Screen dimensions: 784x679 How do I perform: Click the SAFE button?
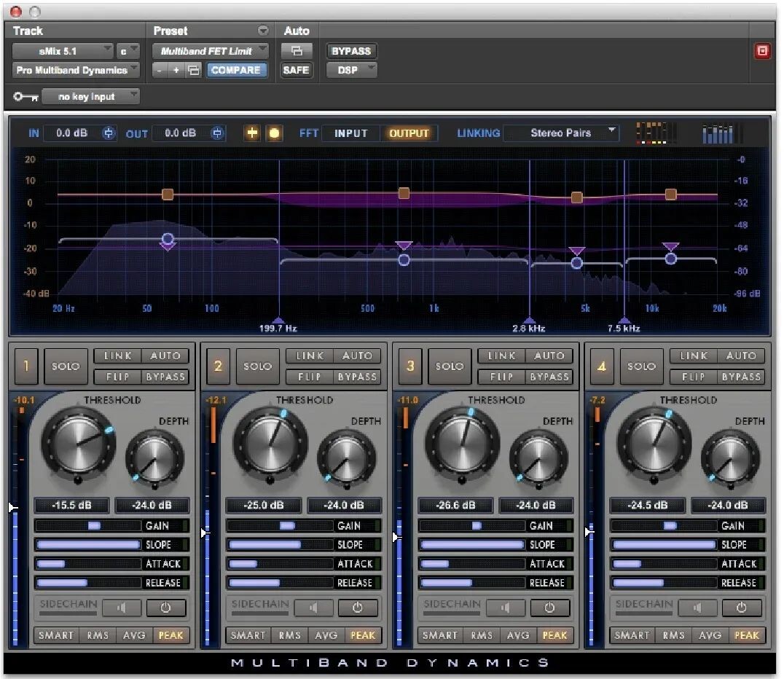[296, 70]
